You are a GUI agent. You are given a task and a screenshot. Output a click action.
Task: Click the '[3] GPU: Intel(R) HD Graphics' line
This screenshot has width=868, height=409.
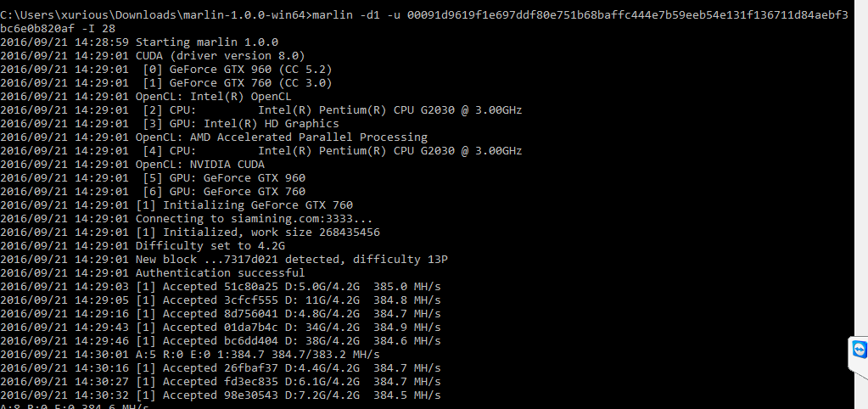pos(170,123)
